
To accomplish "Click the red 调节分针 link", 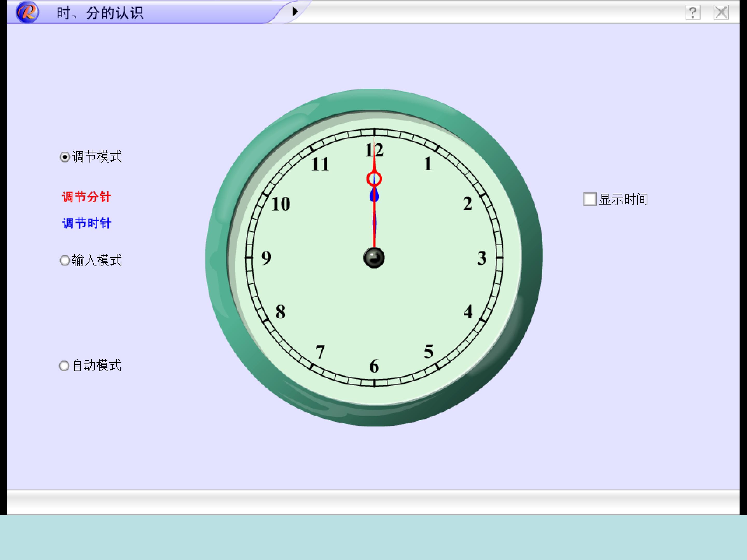I will [x=87, y=197].
